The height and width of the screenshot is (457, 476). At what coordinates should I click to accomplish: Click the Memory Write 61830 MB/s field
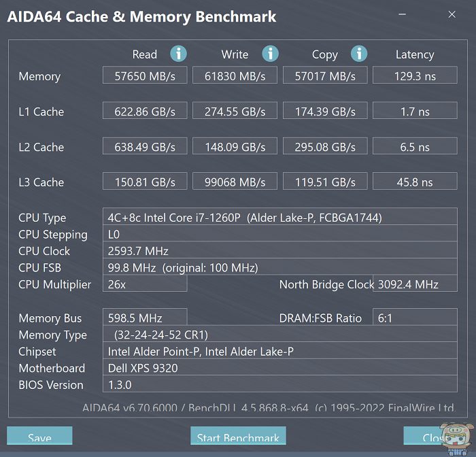click(x=235, y=75)
